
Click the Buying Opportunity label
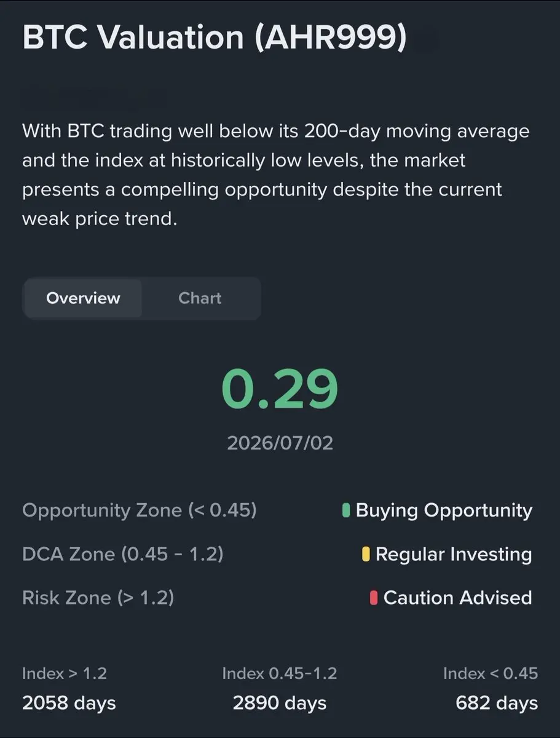(444, 510)
